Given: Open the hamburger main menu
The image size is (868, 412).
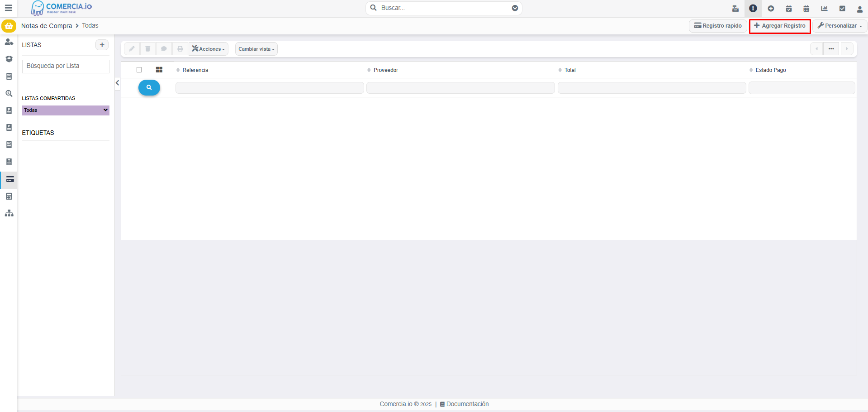Looking at the screenshot, I should (8, 8).
